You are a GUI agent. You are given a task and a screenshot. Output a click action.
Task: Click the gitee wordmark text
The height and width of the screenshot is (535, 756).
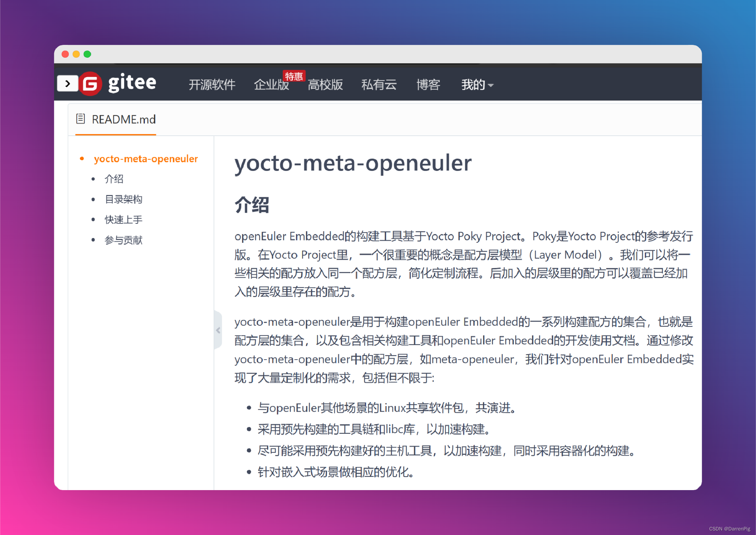pyautogui.click(x=132, y=83)
